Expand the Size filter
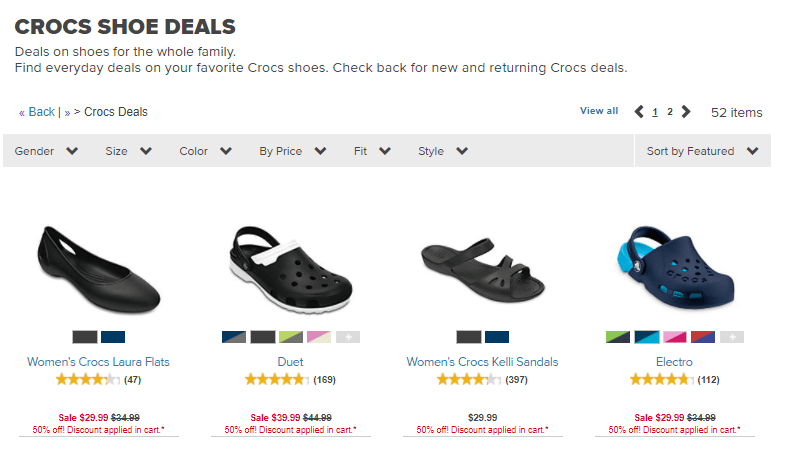 [x=129, y=151]
